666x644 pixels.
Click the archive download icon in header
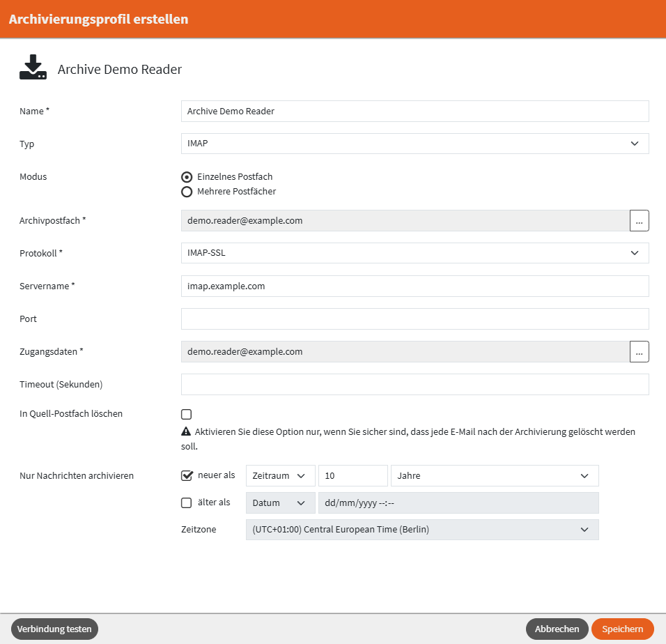point(33,68)
